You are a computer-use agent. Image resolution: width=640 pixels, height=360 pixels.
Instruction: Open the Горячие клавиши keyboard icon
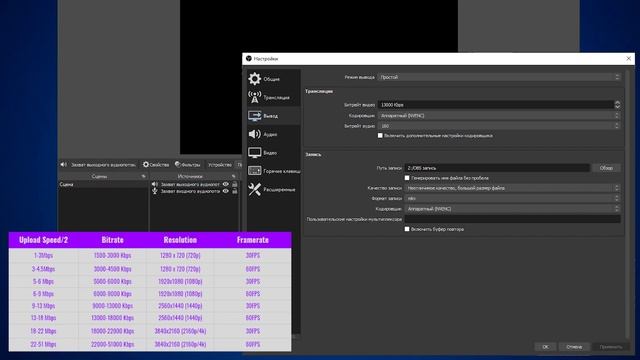pyautogui.click(x=255, y=171)
